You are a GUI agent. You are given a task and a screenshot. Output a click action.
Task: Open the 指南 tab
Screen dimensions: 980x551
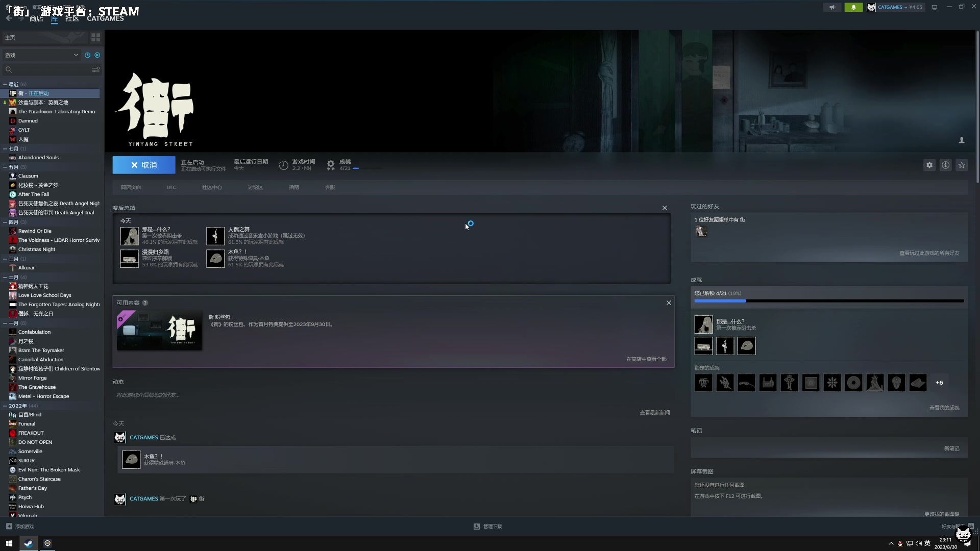coord(294,187)
